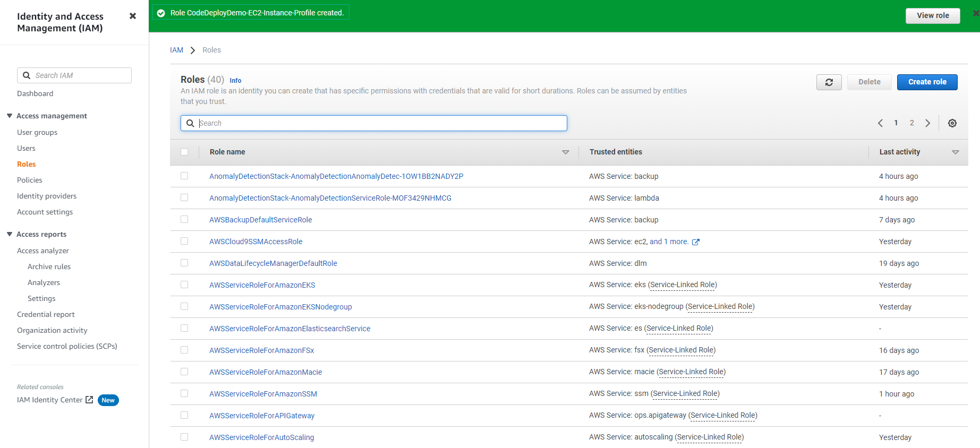Collapse the Access reports section

tap(10, 234)
